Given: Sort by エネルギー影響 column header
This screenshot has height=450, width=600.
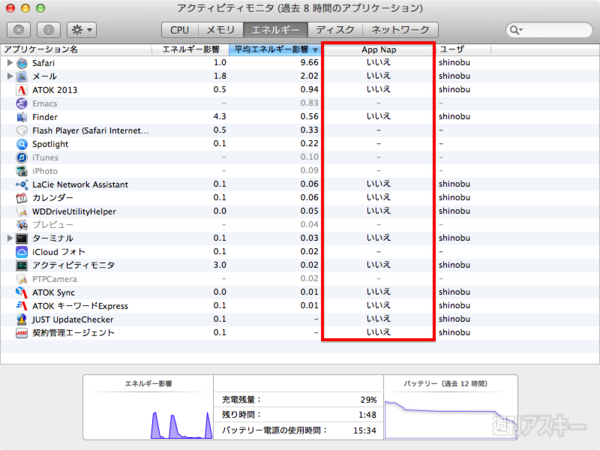Looking at the screenshot, I should tap(191, 49).
